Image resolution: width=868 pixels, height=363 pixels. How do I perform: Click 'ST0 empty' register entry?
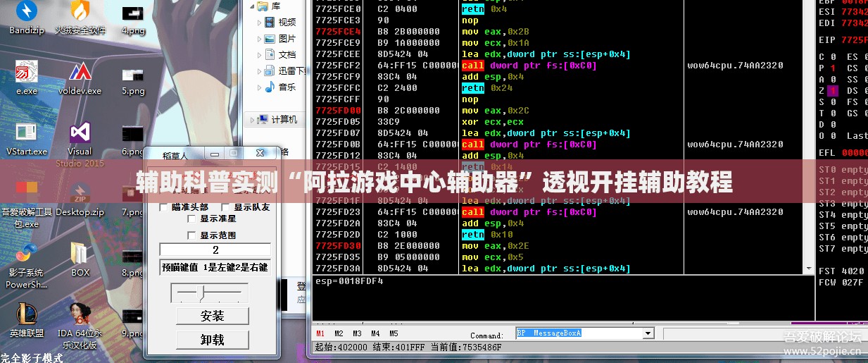point(843,170)
